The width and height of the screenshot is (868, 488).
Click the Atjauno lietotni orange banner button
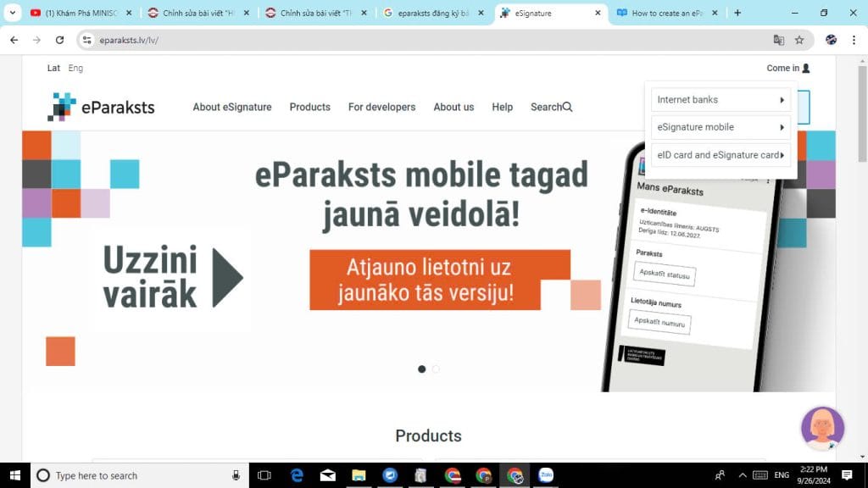point(428,280)
